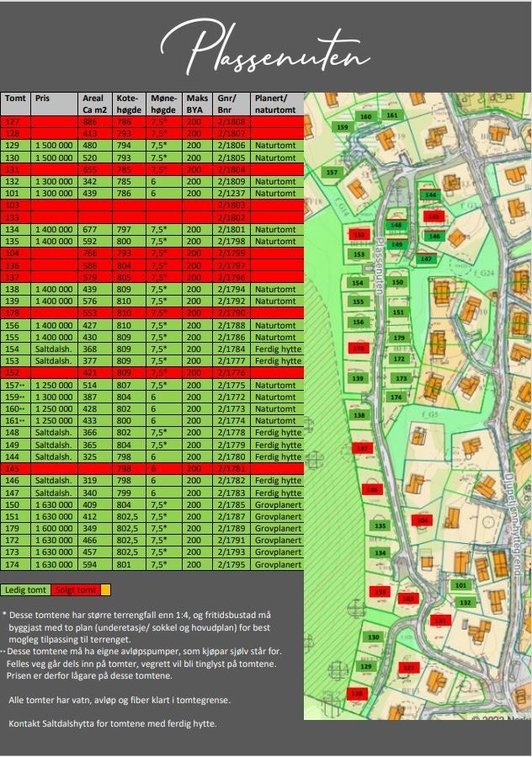The width and height of the screenshot is (532, 757).
Task: Click green plot marker 134 on the map
Action: [380, 552]
